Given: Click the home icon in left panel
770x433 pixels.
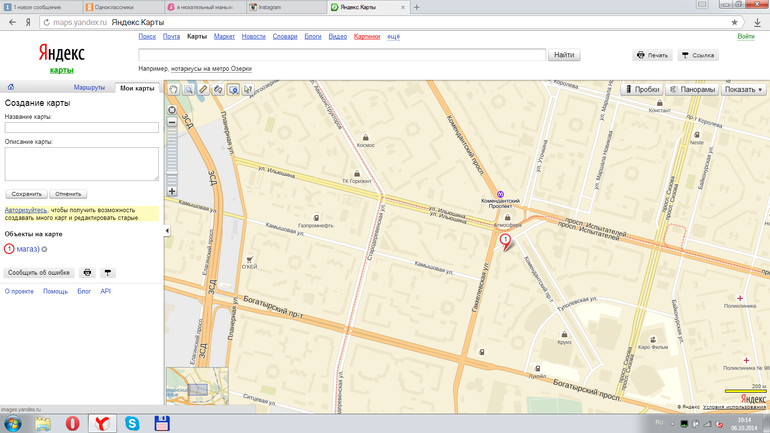Looking at the screenshot, I should point(9,88).
